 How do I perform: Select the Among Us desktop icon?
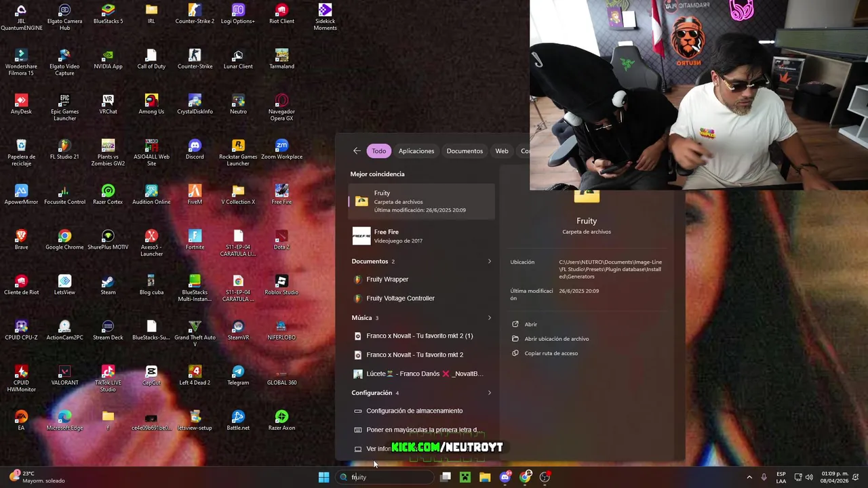(x=151, y=104)
